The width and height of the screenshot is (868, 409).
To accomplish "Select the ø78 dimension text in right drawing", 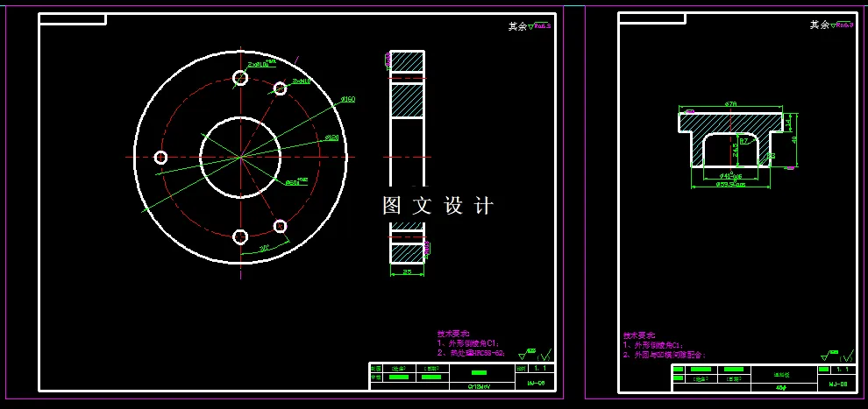I will point(730,103).
